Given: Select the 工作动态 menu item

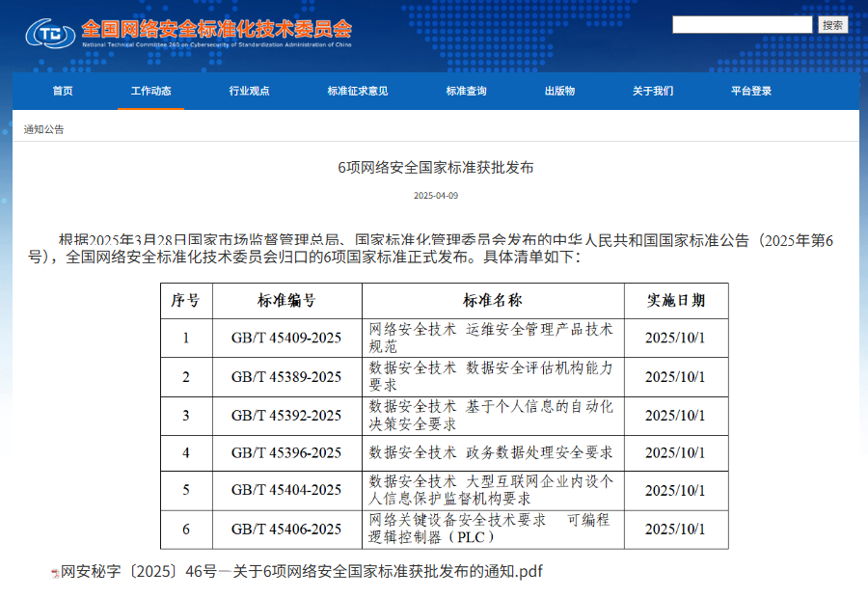Looking at the screenshot, I should click(150, 91).
